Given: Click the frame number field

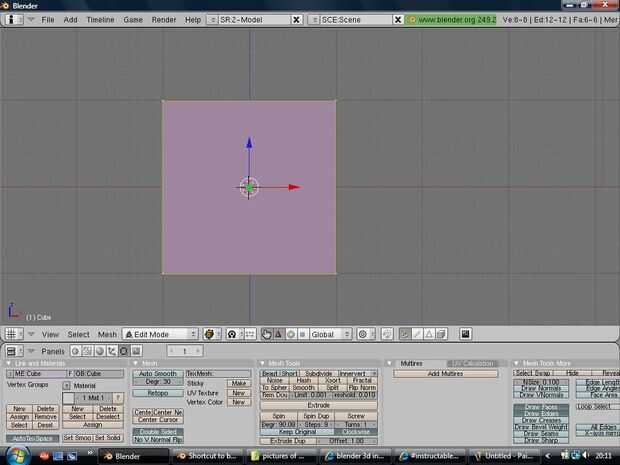Looking at the screenshot, I should pos(185,351).
